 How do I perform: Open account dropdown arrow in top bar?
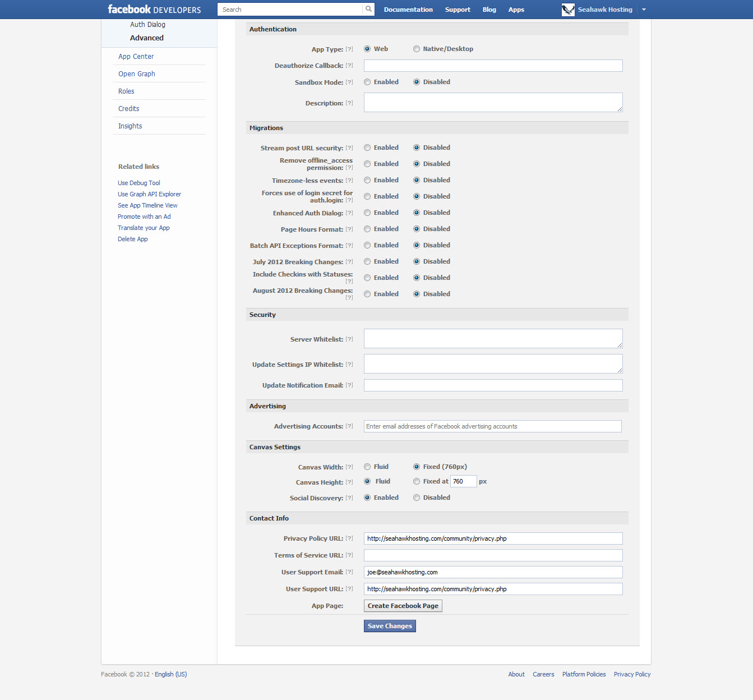[644, 10]
